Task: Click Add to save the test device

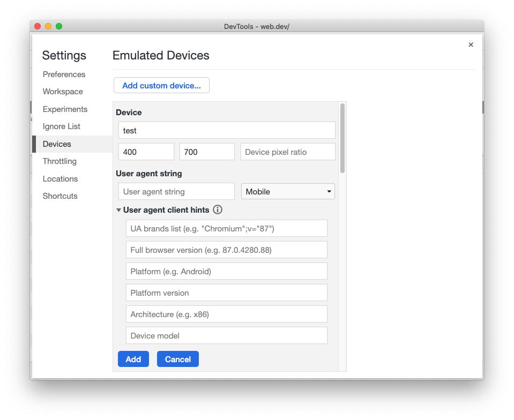Action: pos(133,359)
